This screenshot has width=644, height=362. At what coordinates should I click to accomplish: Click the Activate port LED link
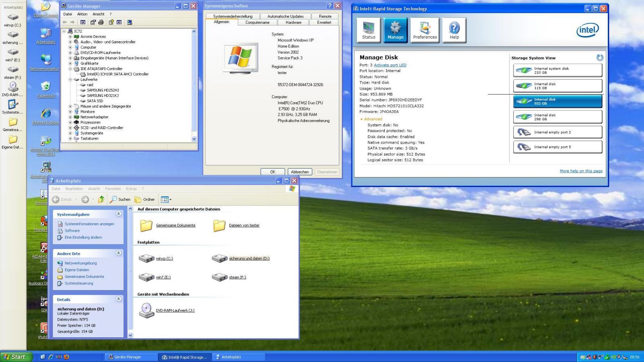(390, 65)
